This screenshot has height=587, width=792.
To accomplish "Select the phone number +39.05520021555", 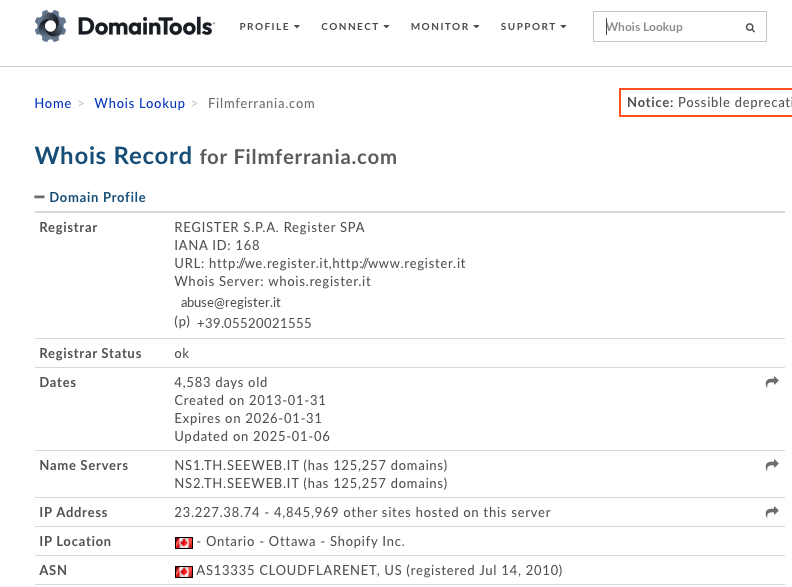I will tap(254, 323).
